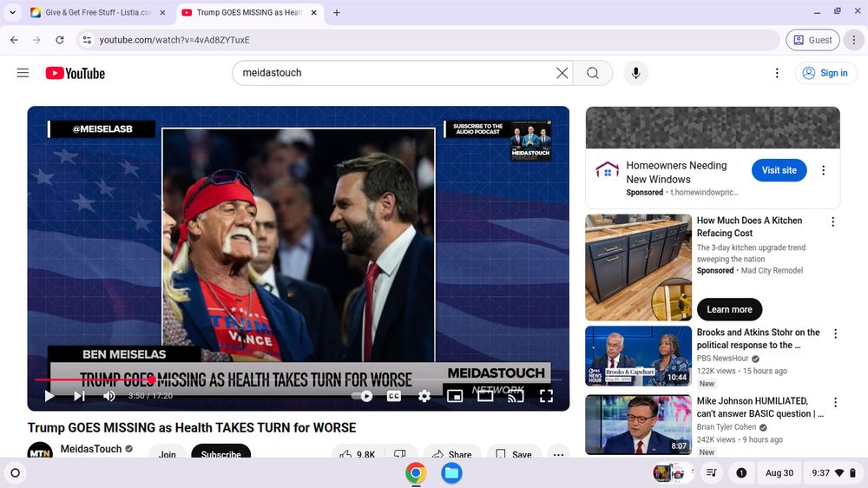Open options for Homeowners windows ad
Image resolution: width=868 pixels, height=488 pixels.
coord(823,170)
